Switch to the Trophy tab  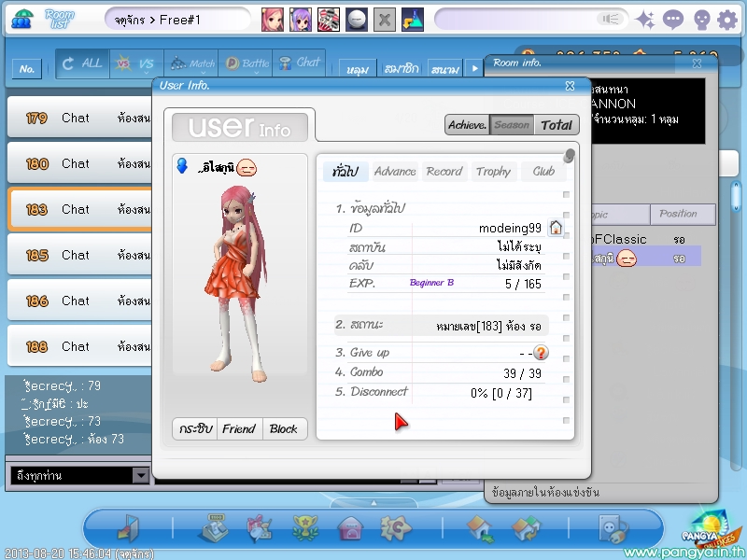493,172
